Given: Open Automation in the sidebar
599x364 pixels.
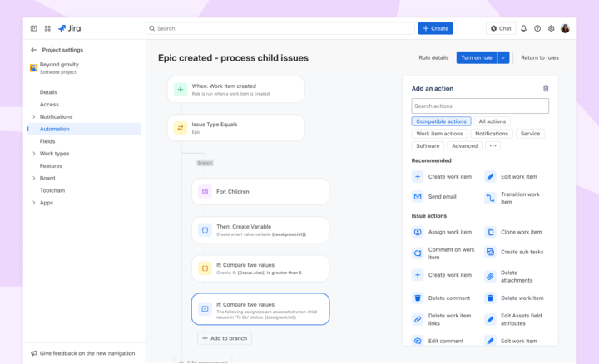Looking at the screenshot, I should pos(55,129).
